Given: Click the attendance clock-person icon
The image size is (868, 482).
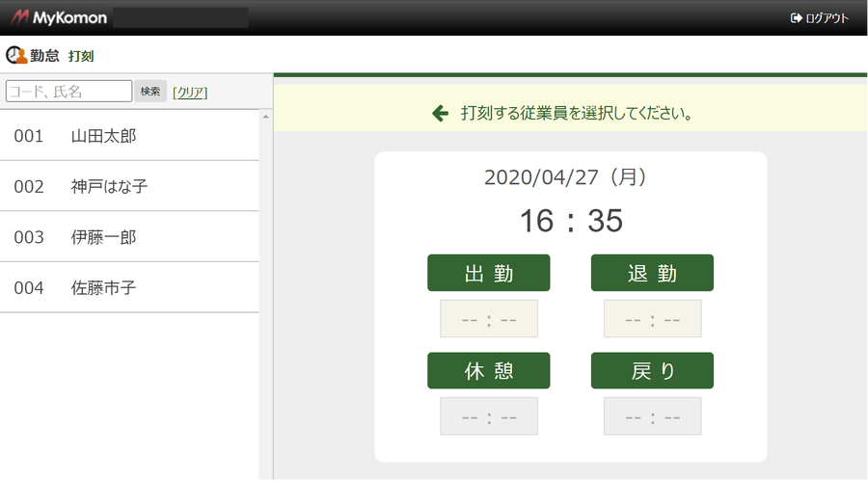Looking at the screenshot, I should [x=15, y=57].
